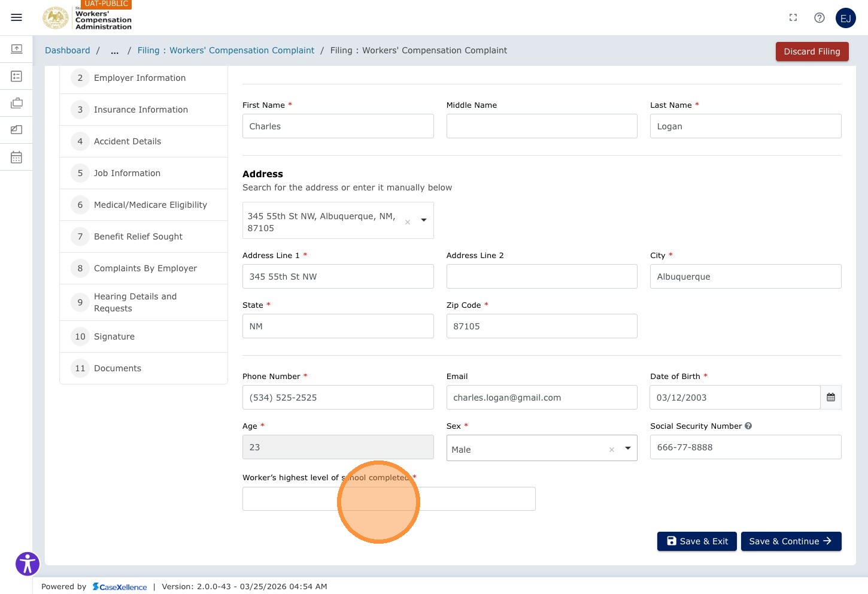Screen dimensions: 868x594
Task: Toggle fullscreen mode icon
Action: pos(793,18)
